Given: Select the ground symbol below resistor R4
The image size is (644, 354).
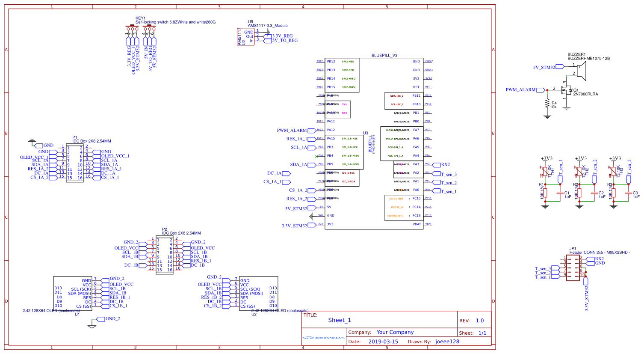Looking at the screenshot, I should pyautogui.click(x=547, y=116).
